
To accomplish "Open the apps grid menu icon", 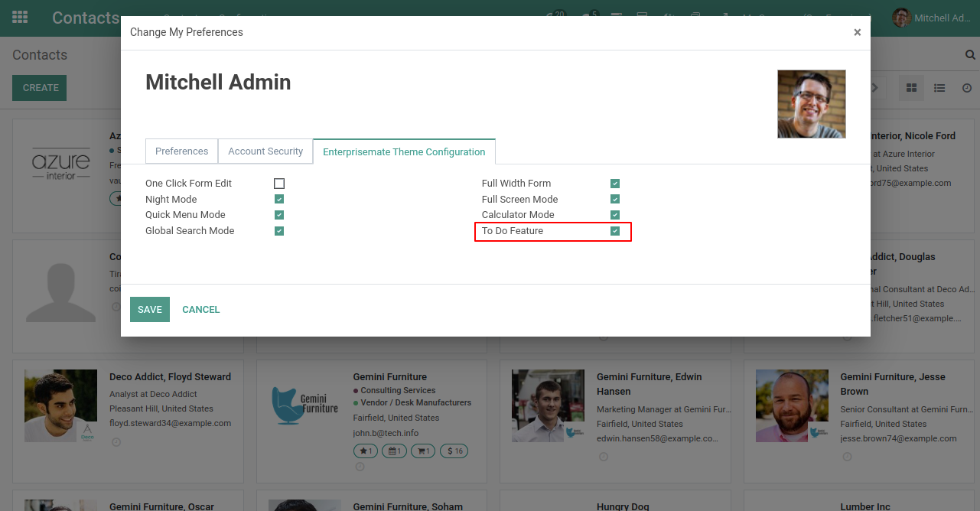I will coord(21,18).
